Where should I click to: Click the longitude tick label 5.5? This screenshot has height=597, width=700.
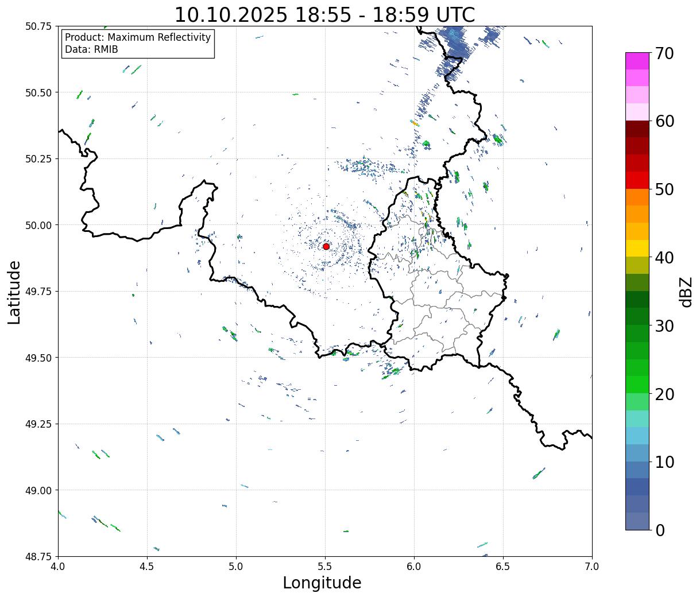[x=325, y=567]
